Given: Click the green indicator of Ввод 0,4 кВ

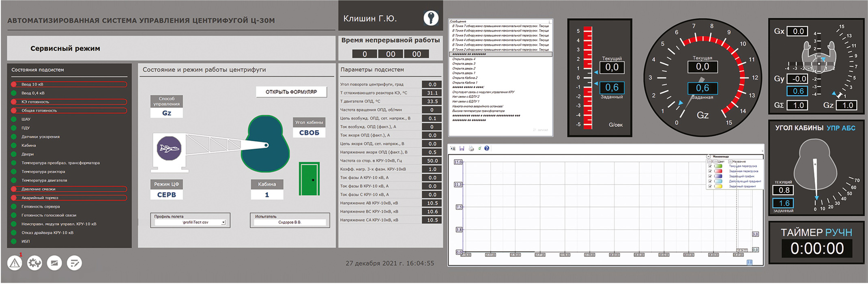Looking at the screenshot, I should click(14, 93).
